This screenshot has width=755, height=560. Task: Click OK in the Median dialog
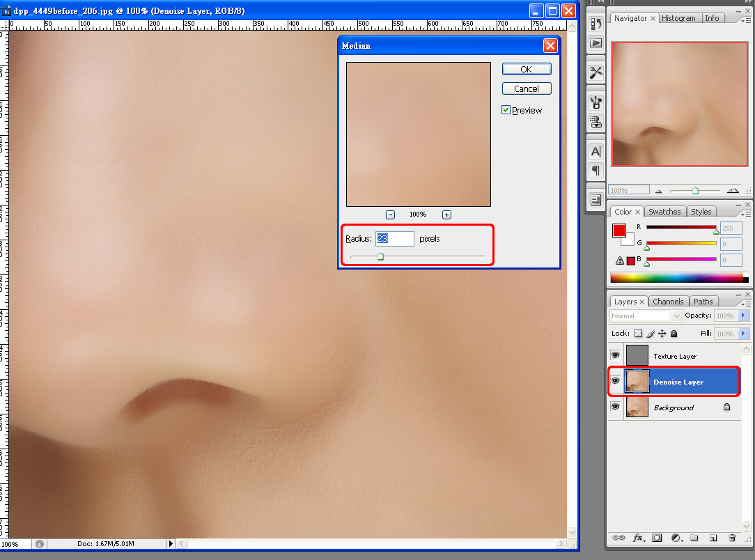[x=526, y=69]
